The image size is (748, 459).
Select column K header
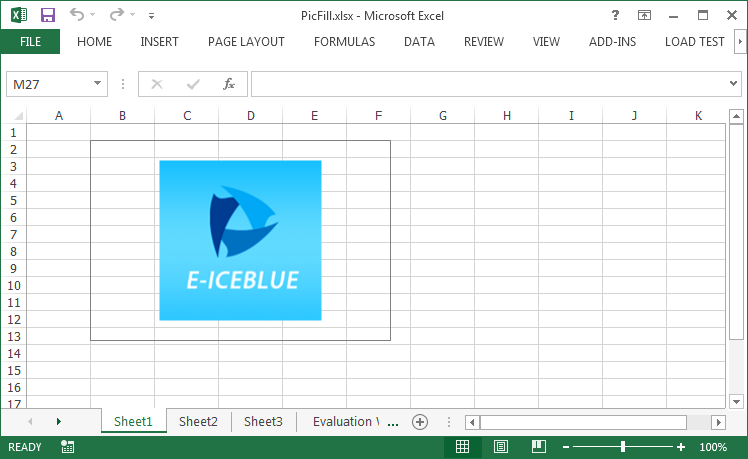[x=698, y=115]
